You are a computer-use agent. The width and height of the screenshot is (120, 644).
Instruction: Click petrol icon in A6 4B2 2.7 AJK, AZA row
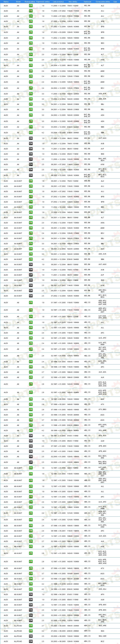click(31, 372)
